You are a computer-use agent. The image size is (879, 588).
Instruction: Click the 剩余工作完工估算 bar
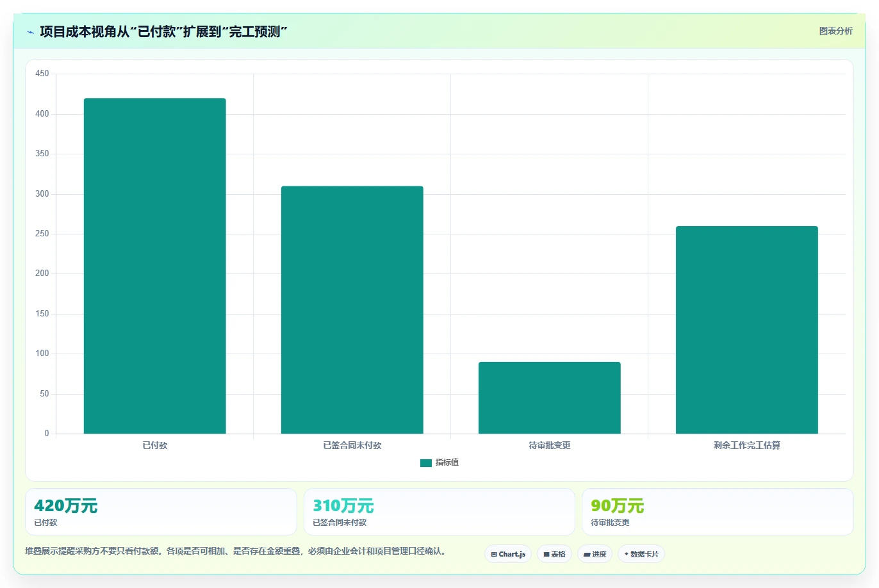747,330
